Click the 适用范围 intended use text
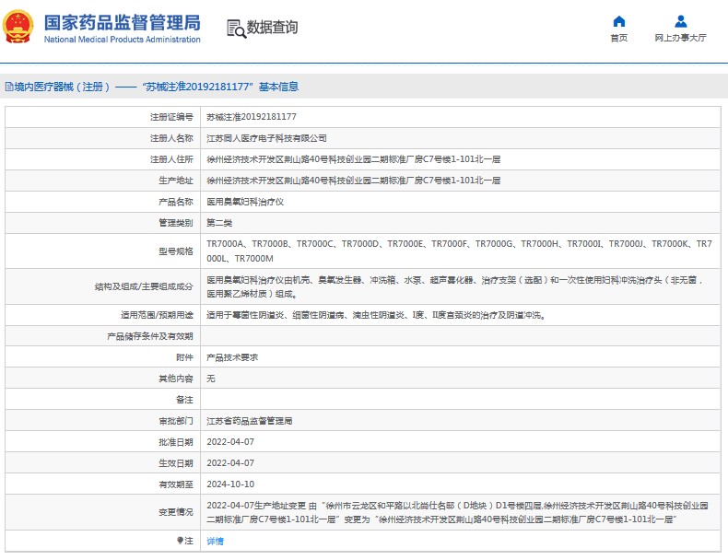The image size is (728, 560). point(376,315)
